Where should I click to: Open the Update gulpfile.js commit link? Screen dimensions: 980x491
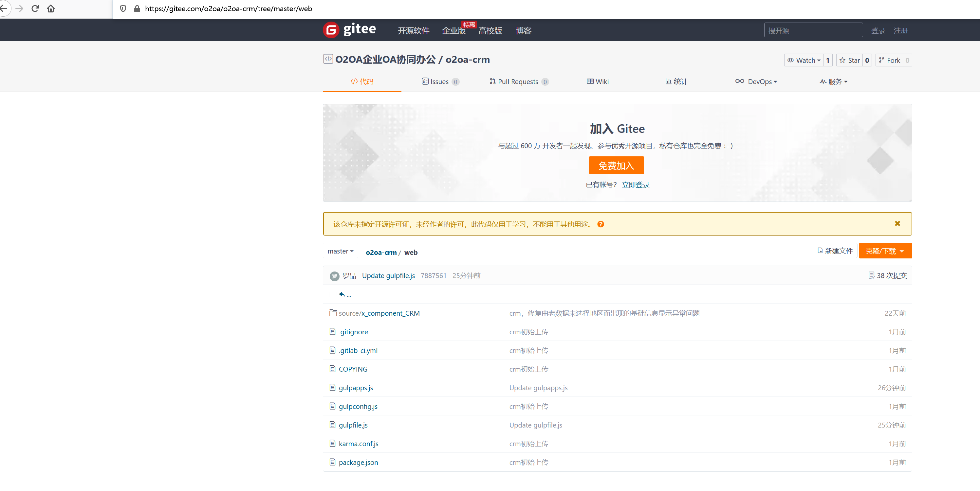388,275
